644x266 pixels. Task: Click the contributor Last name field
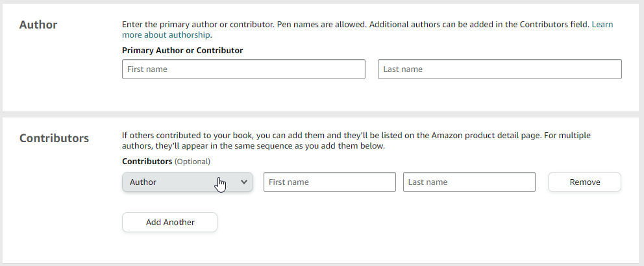469,182
